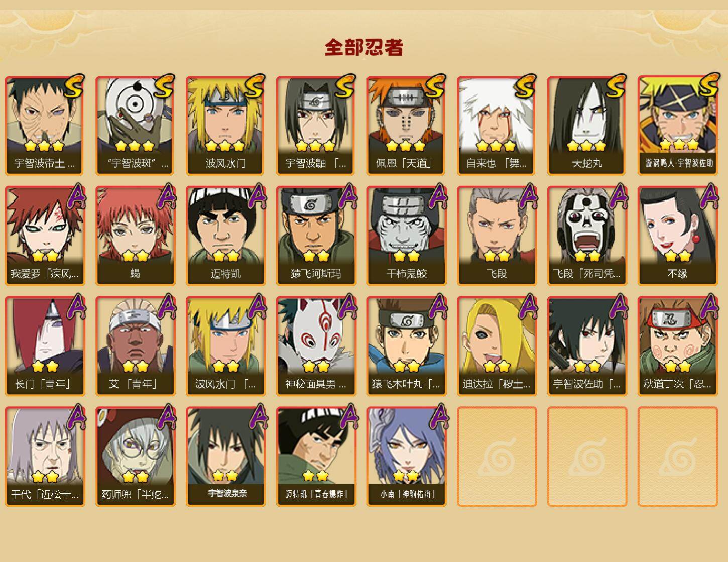Select the 药师兜 hooded ninja card
Viewport: 728px width, 562px height.
[135, 457]
